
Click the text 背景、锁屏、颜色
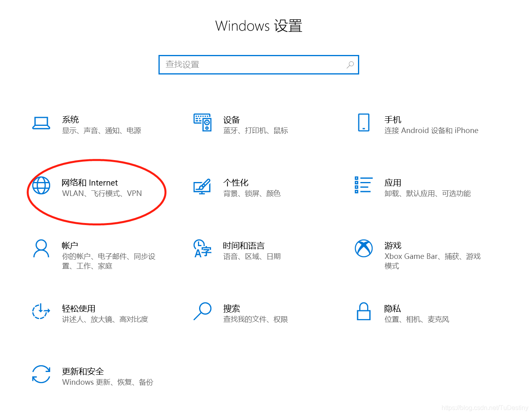point(252,194)
